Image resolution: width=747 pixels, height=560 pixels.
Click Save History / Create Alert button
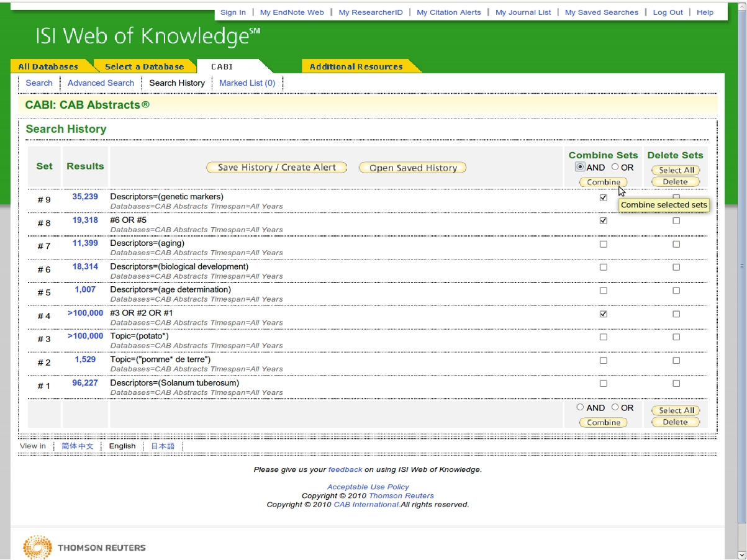pos(277,168)
